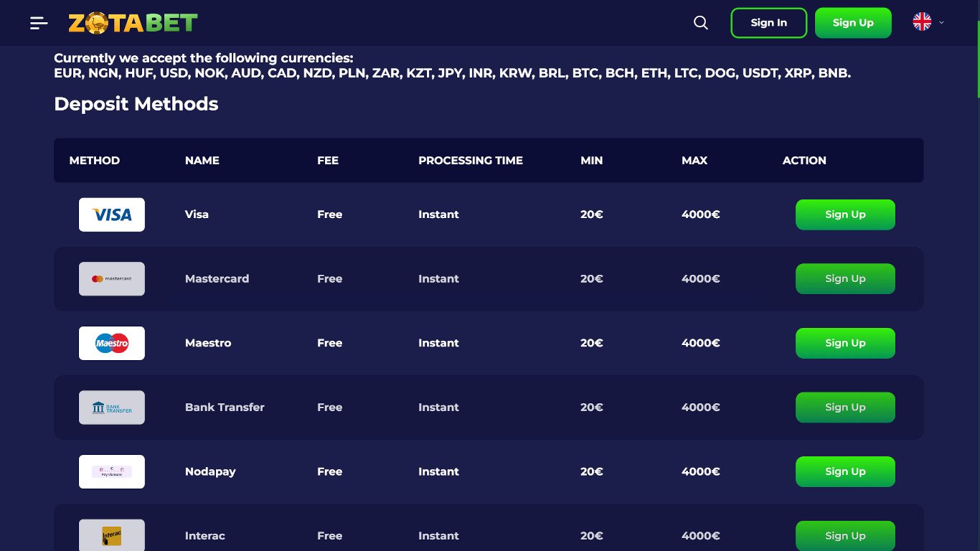Click the "Nodapay" name cell

[210, 471]
